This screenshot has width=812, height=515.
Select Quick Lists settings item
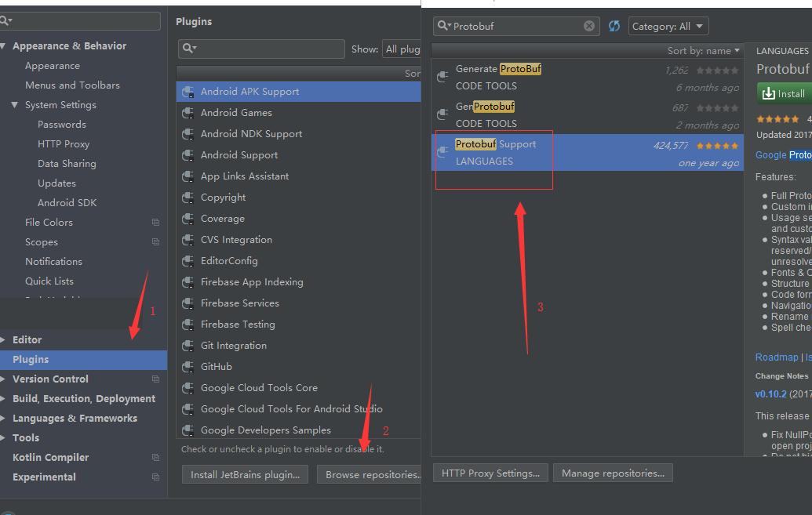click(49, 281)
